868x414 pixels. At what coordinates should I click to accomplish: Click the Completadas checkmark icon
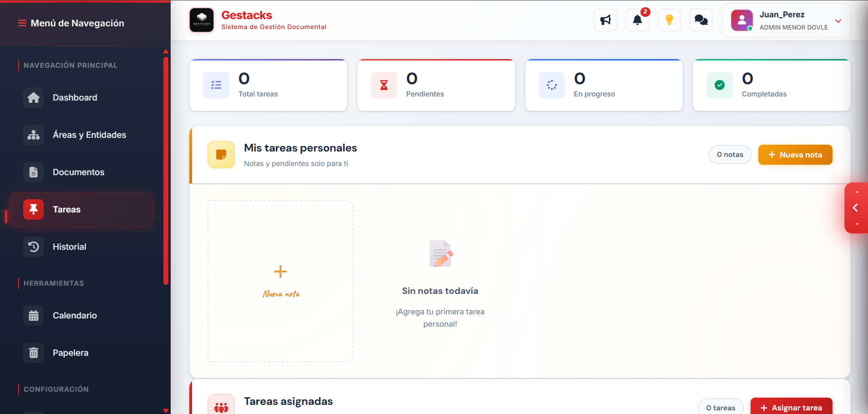click(x=720, y=85)
